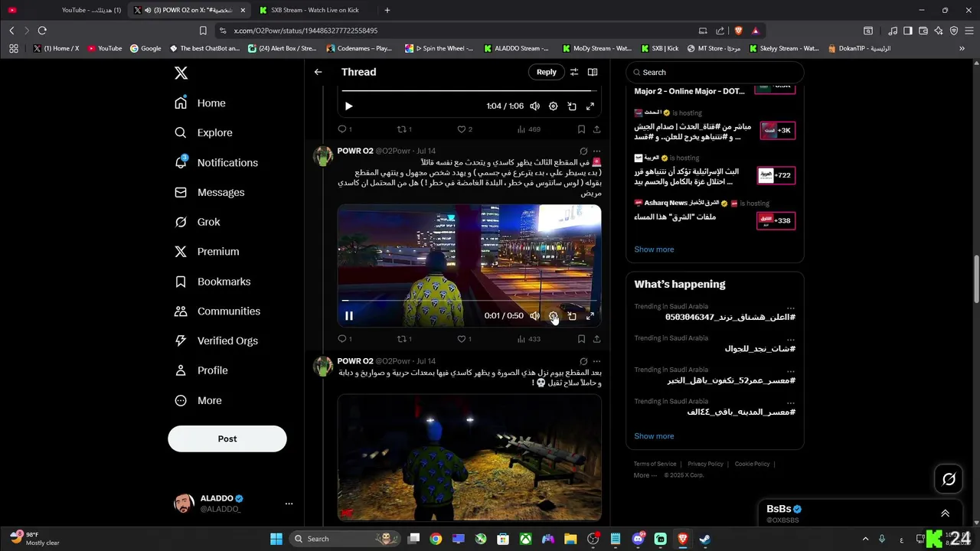Open the Terms of Service link
This screenshot has width=980, height=551.
[655, 464]
